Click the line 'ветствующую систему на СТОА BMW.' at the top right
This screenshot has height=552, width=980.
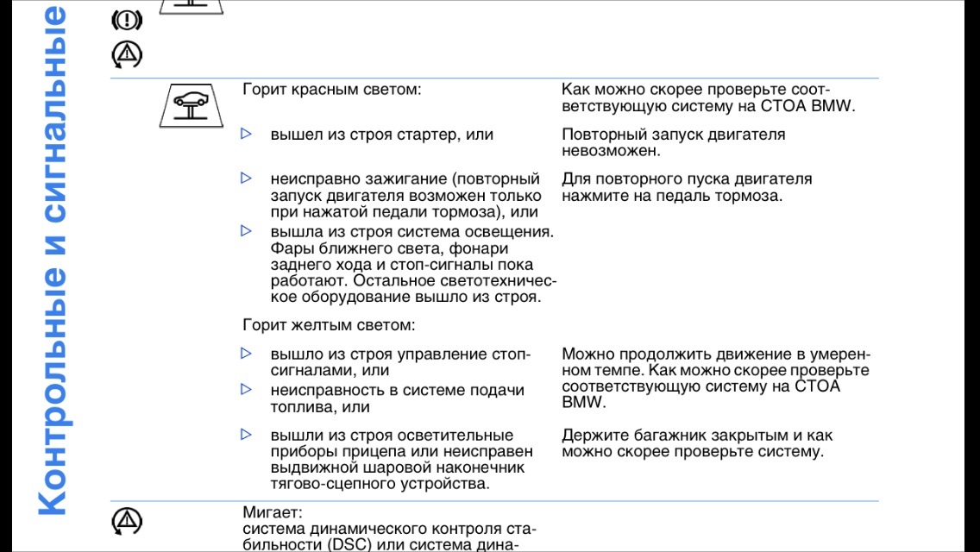708,105
